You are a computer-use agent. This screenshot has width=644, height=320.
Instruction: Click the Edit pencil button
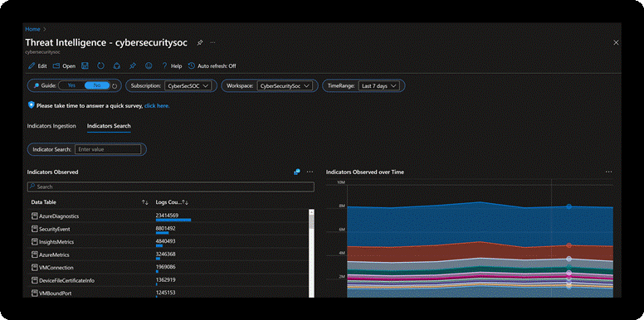click(37, 66)
